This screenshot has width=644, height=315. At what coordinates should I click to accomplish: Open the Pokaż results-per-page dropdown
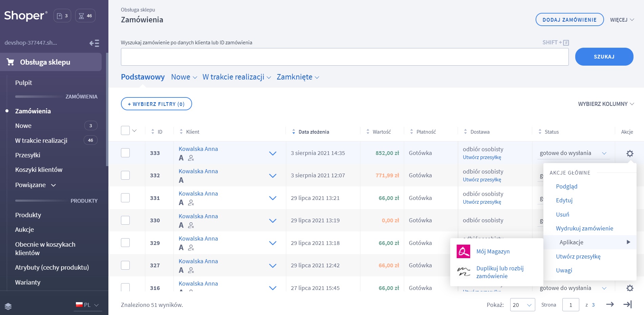(522, 305)
